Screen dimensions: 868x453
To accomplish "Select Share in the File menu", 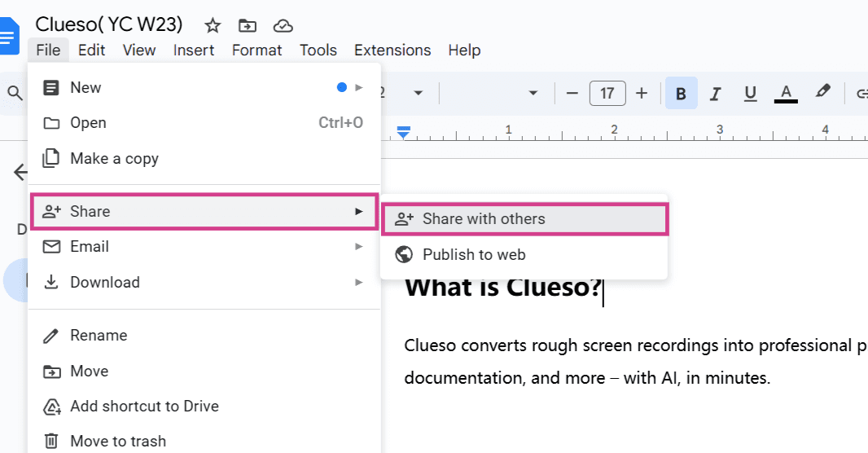I will [204, 211].
